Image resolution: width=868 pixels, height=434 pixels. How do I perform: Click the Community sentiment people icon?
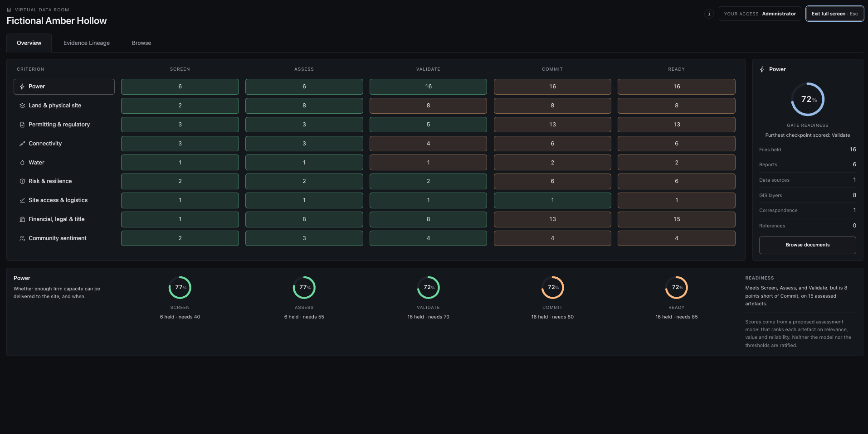tap(22, 238)
